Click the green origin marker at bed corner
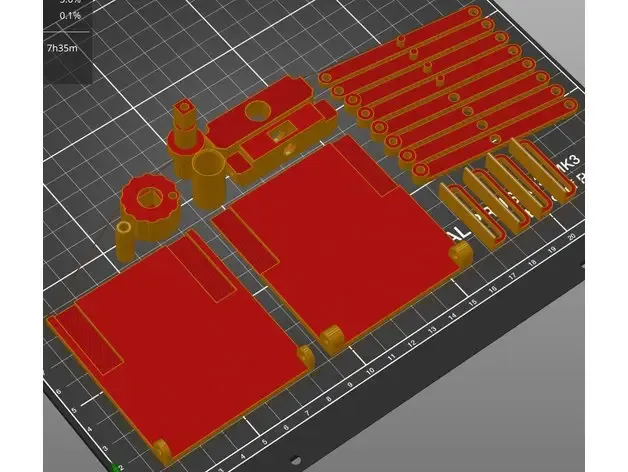The height and width of the screenshot is (472, 628). [117, 467]
